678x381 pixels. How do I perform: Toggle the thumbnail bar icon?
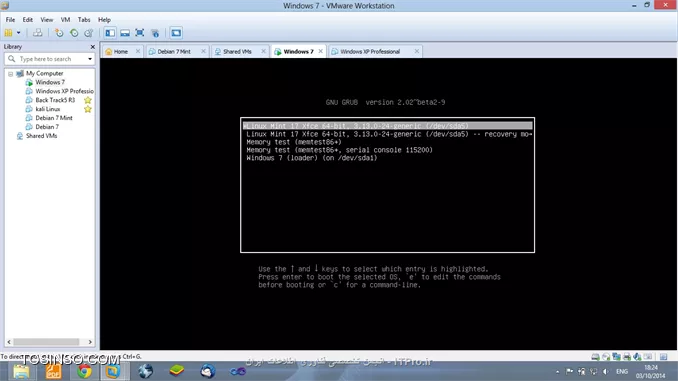click(x=125, y=33)
